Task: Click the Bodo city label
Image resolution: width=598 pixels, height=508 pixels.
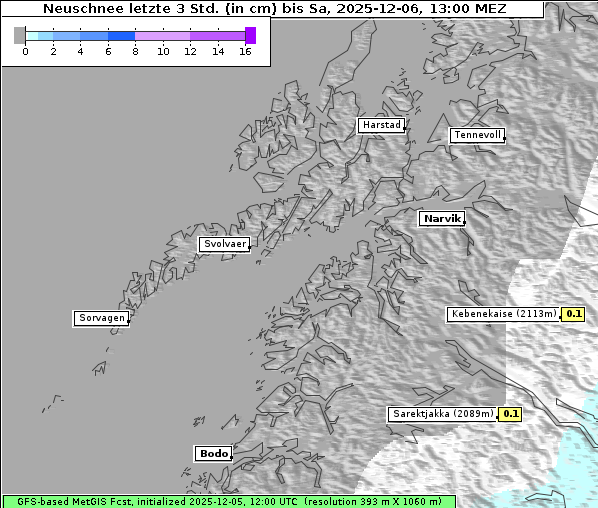Action: 213,454
